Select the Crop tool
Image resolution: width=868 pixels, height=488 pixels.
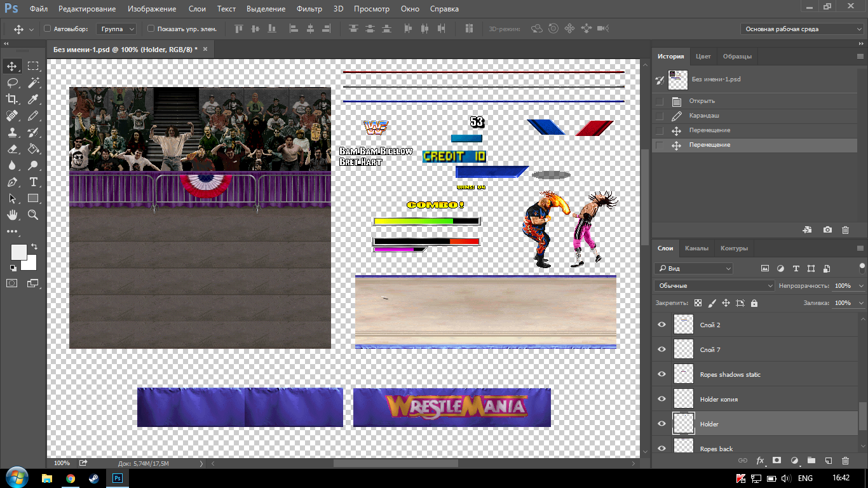12,99
